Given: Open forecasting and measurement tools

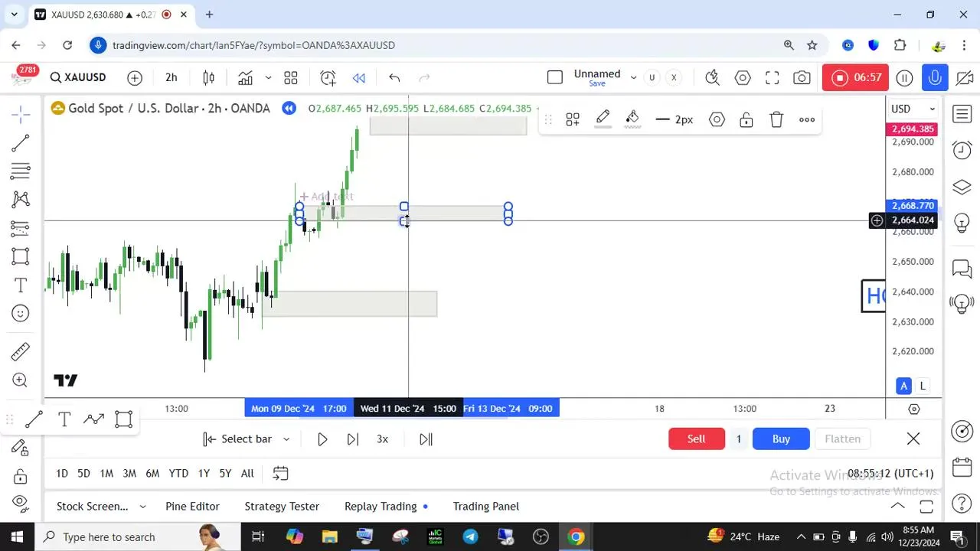Looking at the screenshot, I should click(21, 228).
